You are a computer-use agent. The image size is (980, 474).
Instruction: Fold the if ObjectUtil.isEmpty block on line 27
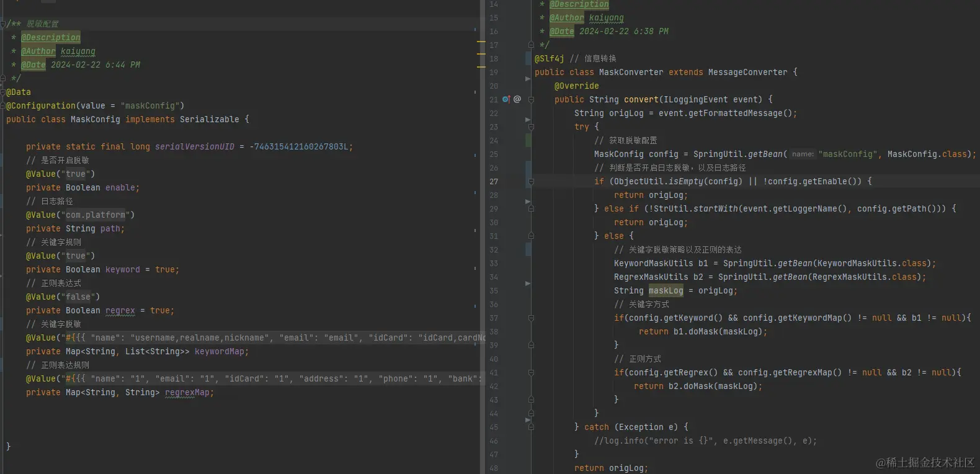coord(531,181)
